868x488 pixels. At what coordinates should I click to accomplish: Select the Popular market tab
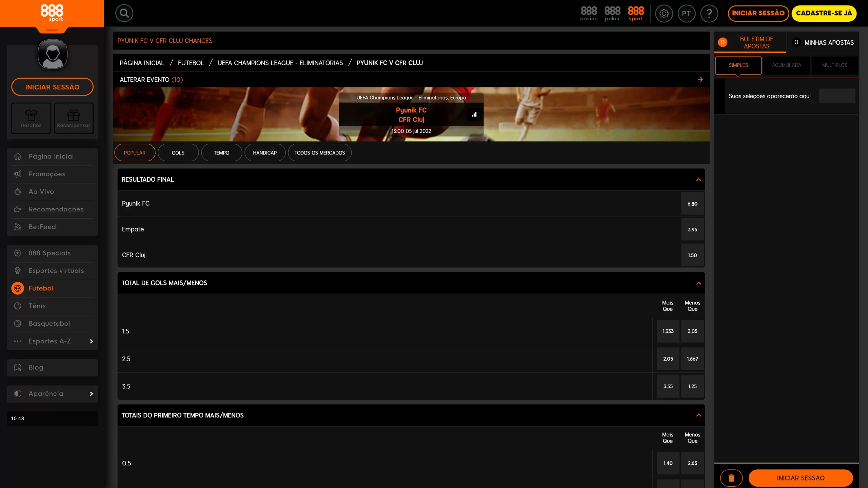(135, 153)
